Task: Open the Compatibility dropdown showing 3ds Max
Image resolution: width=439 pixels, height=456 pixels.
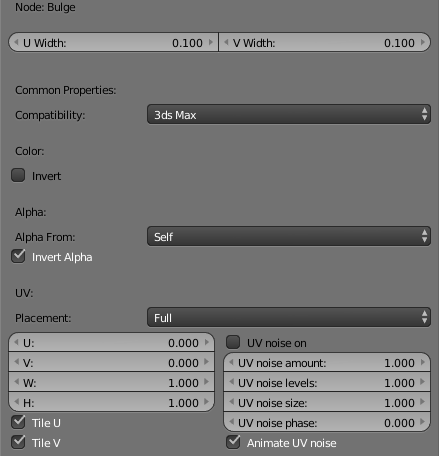Action: [289, 114]
